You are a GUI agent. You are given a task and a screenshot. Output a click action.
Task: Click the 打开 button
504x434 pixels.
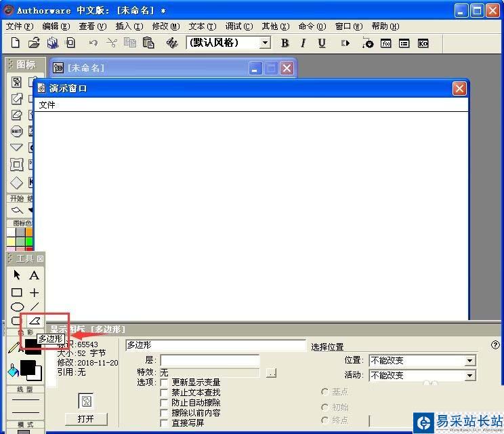[86, 419]
